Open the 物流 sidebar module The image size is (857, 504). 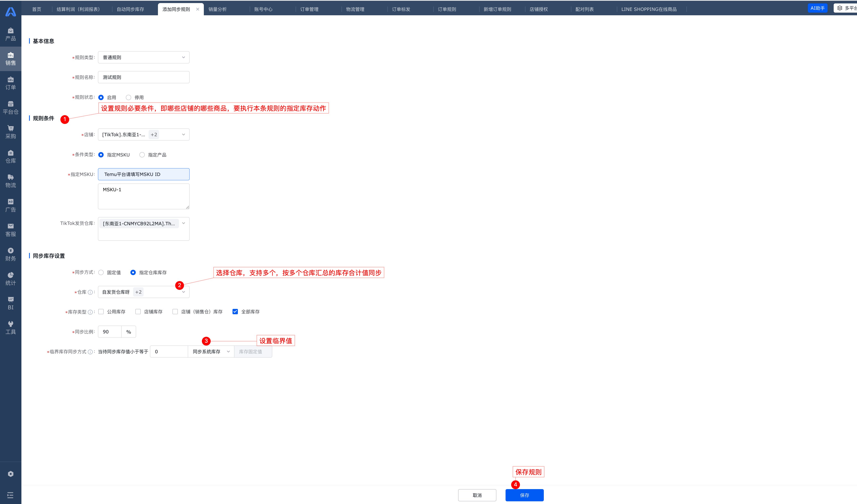[x=11, y=181]
